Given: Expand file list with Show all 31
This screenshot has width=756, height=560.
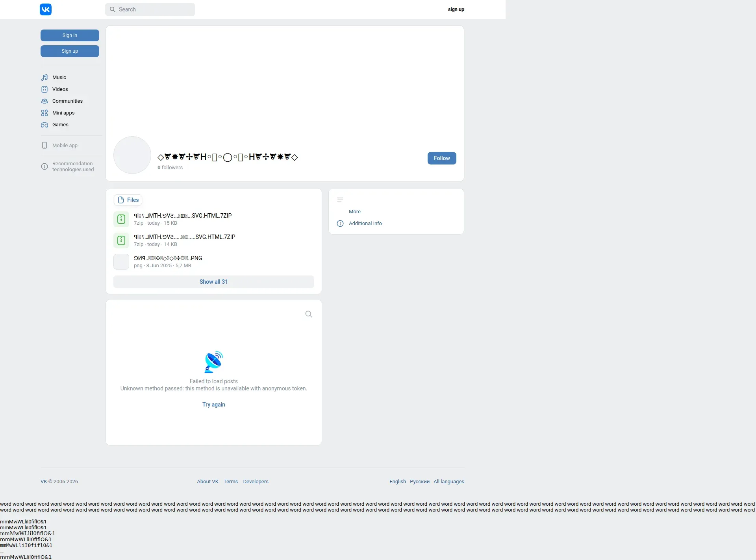Looking at the screenshot, I should click(213, 282).
